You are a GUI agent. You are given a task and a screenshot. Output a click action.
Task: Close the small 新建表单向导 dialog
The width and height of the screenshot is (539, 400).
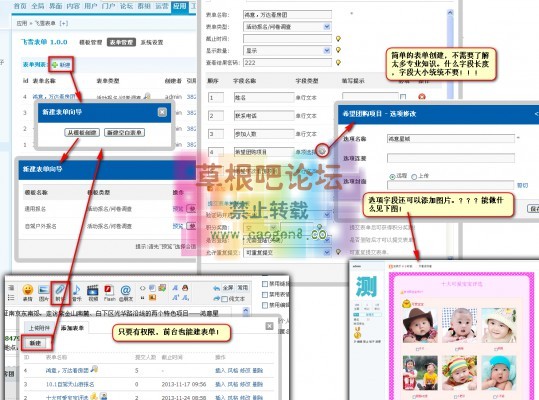click(162, 112)
